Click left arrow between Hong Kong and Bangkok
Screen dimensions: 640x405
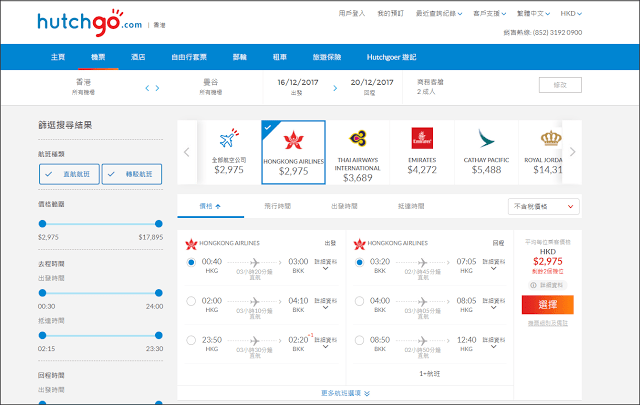tap(147, 88)
